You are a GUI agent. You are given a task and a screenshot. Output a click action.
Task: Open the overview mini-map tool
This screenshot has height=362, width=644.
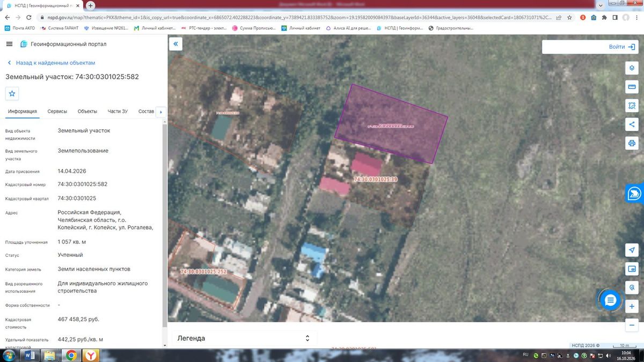click(x=632, y=269)
